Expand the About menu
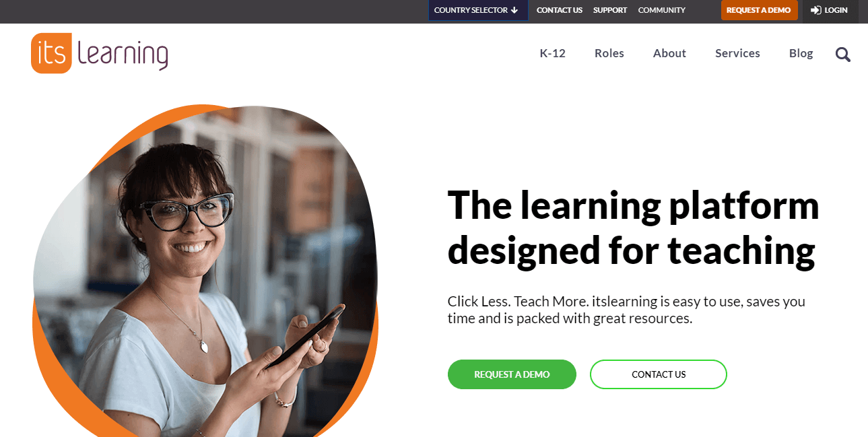Screen dimensions: 868x437 tap(669, 53)
